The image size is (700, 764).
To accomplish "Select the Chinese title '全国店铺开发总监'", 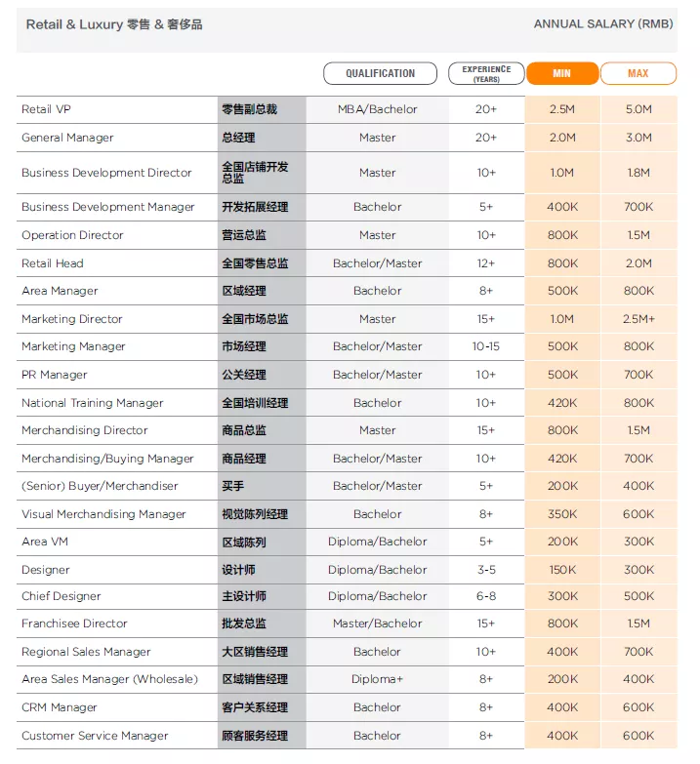I will tap(255, 173).
